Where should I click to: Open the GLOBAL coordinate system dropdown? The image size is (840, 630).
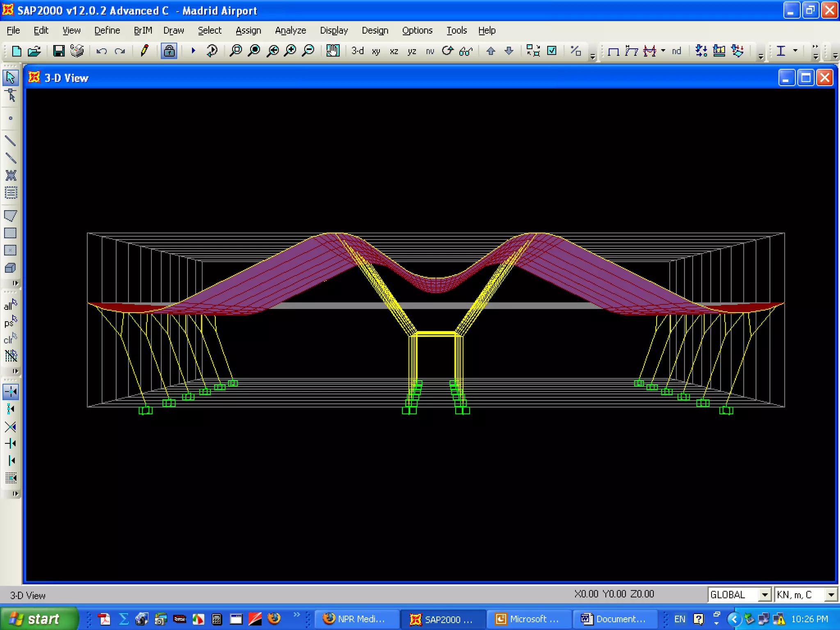(x=764, y=595)
